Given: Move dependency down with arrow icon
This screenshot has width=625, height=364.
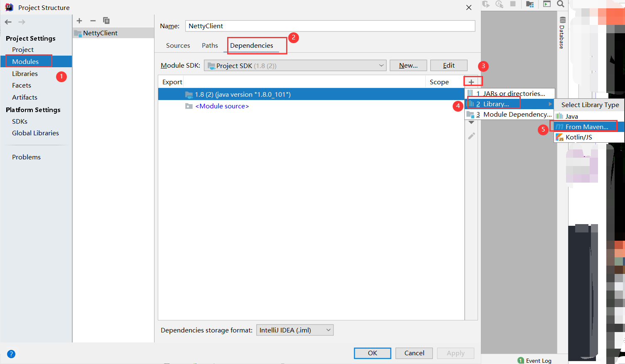Looking at the screenshot, I should pos(471,122).
